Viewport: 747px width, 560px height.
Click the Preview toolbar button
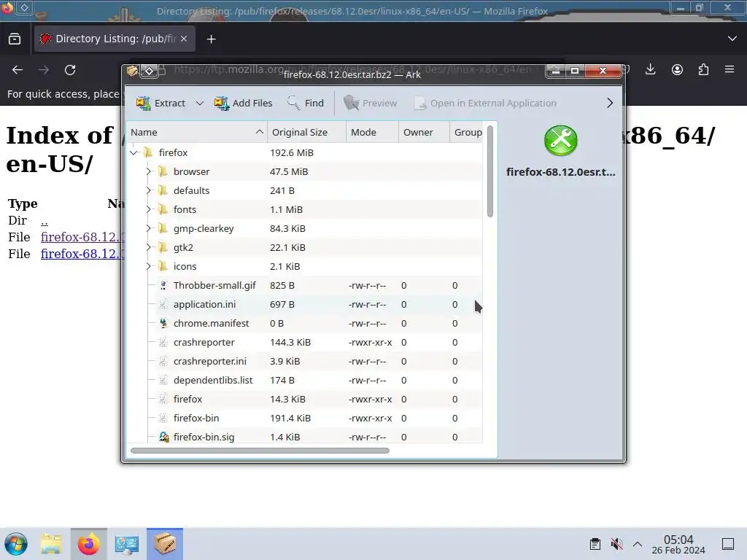[x=370, y=103]
